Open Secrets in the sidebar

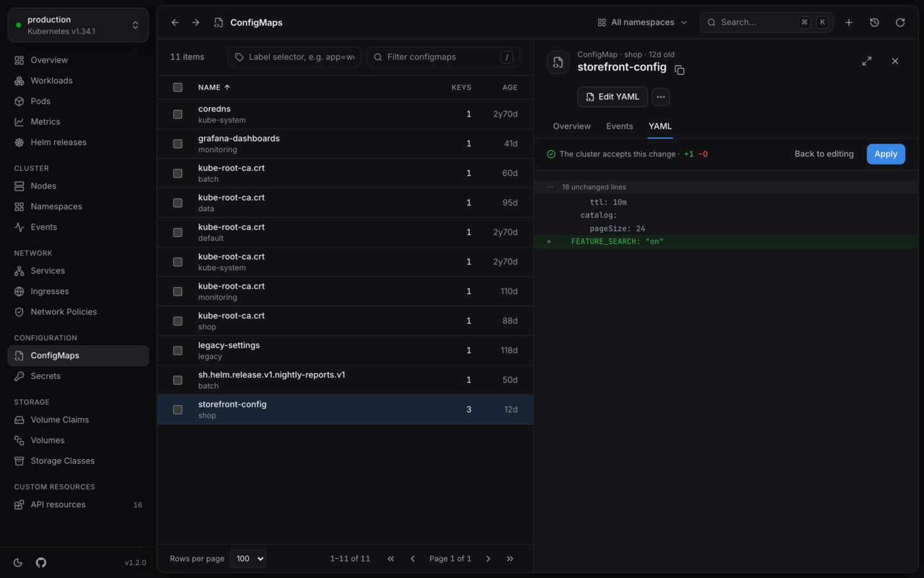tap(78, 376)
